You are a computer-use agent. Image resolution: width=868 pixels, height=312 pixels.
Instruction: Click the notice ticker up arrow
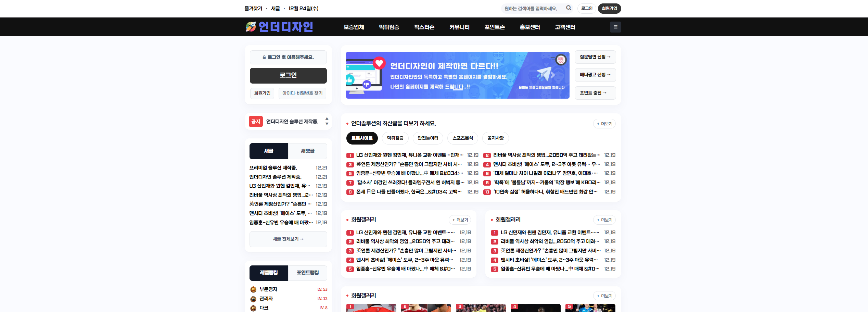point(327,118)
